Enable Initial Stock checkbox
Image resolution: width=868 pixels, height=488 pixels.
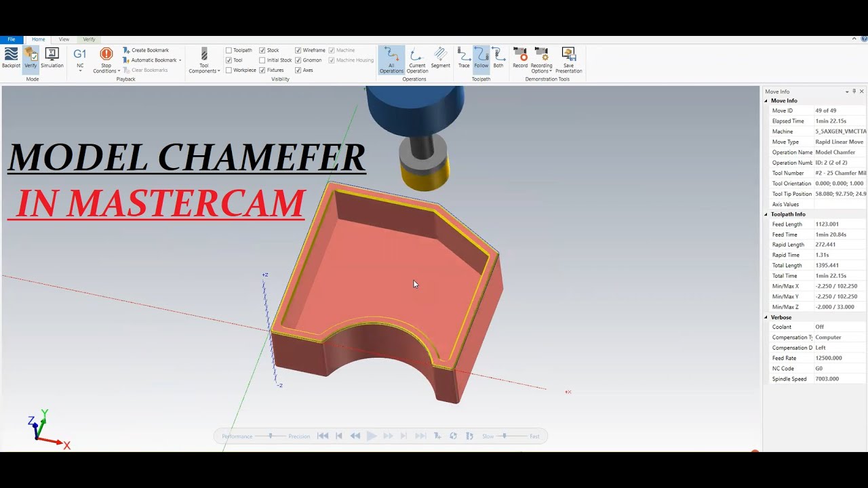[262, 60]
